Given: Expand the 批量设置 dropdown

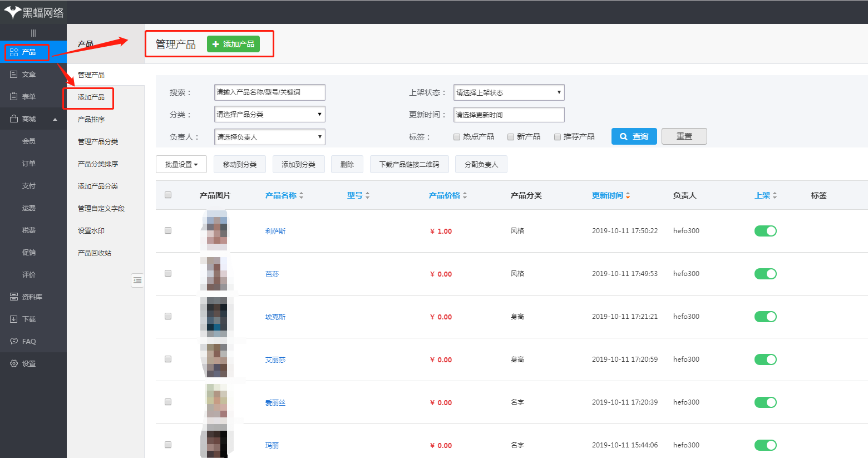Looking at the screenshot, I should 181,164.
